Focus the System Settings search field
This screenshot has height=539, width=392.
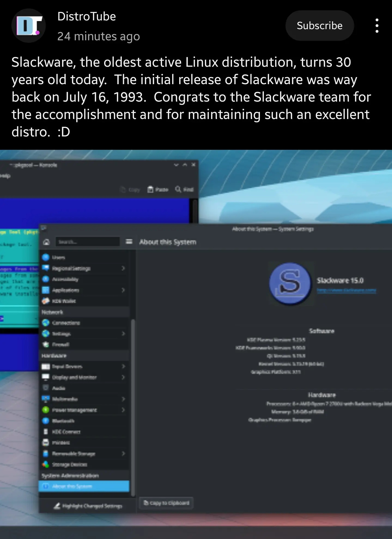coord(88,242)
